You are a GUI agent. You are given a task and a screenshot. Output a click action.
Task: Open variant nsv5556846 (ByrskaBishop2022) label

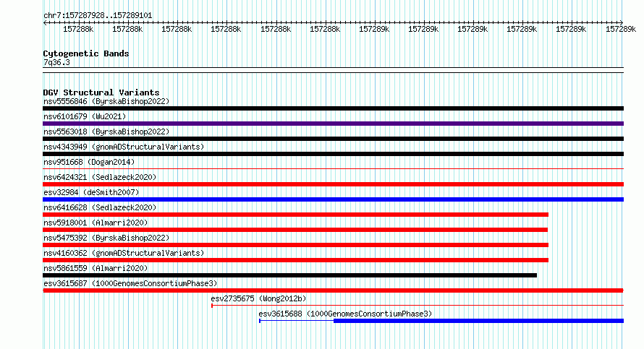(106, 101)
